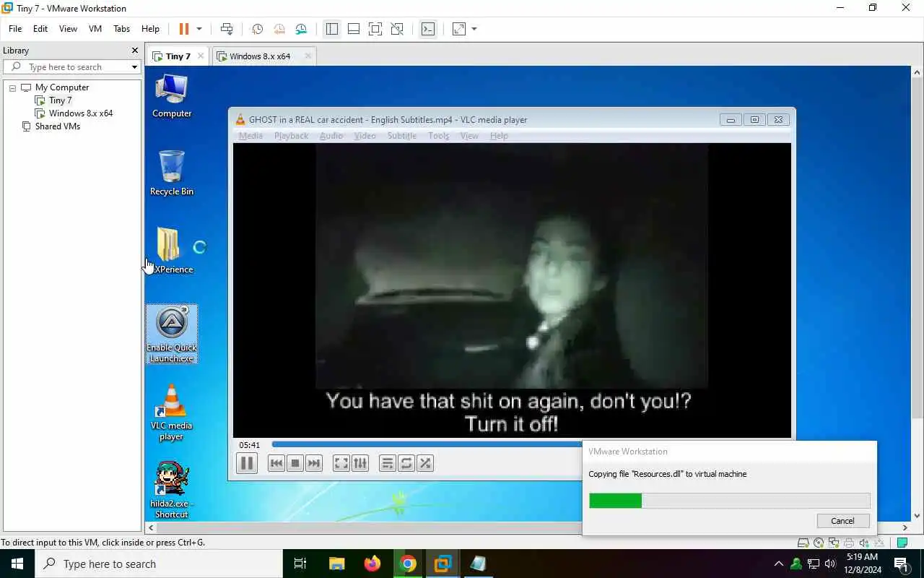Open the VMware View menu
This screenshot has width=924, height=578.
coord(68,29)
